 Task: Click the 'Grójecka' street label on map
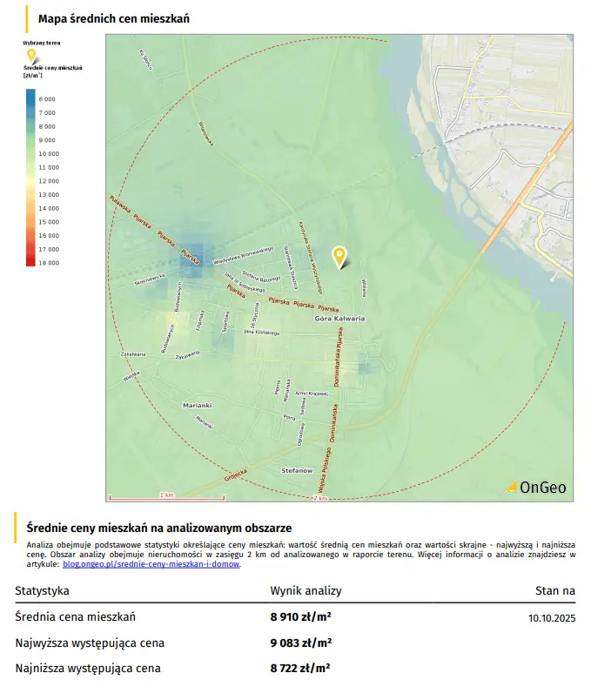point(236,475)
